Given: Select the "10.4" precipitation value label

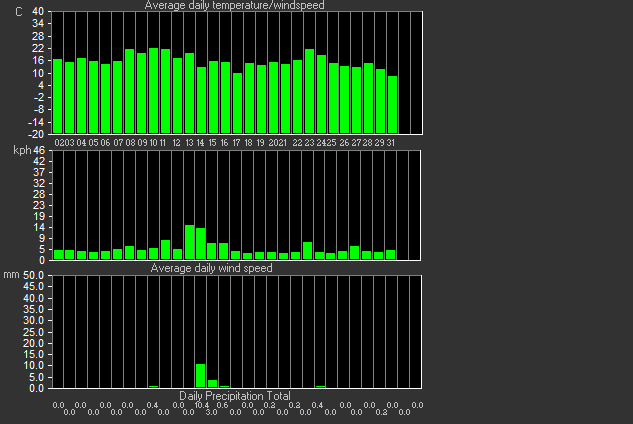Looking at the screenshot, I should (x=202, y=405).
